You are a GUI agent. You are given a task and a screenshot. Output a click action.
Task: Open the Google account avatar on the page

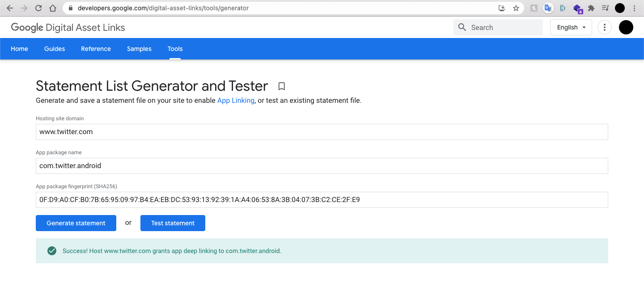(x=626, y=27)
